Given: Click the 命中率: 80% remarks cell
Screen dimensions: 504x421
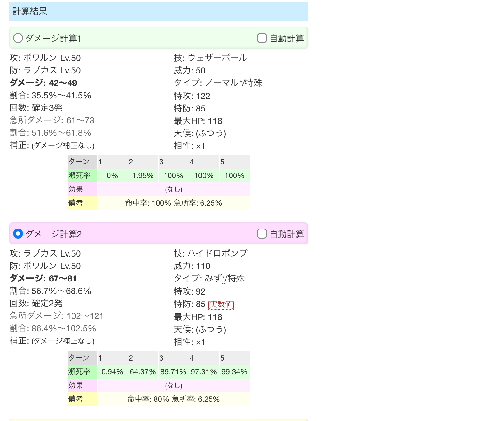Looking at the screenshot, I should [x=173, y=399].
